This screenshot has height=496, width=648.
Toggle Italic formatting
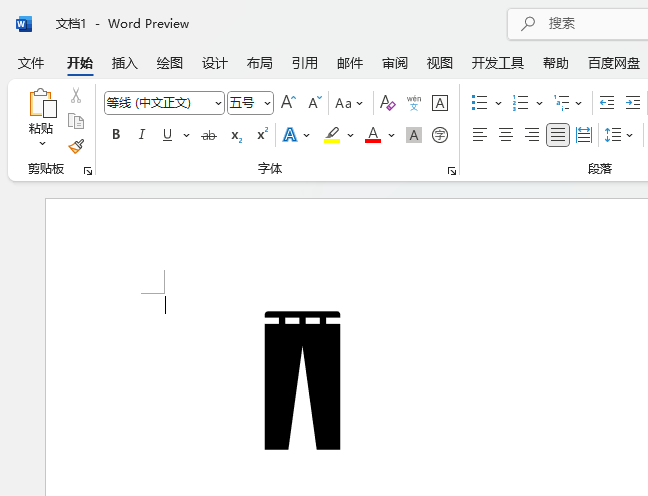pos(141,135)
